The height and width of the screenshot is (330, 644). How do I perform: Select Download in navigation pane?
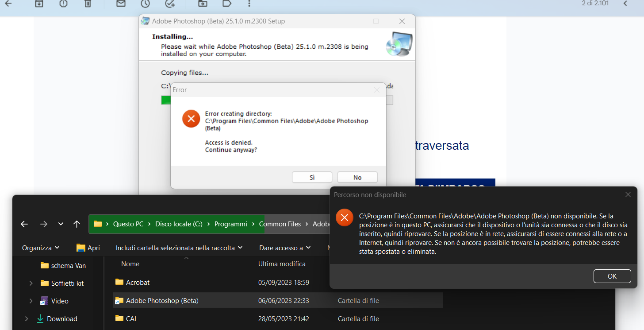point(57,318)
